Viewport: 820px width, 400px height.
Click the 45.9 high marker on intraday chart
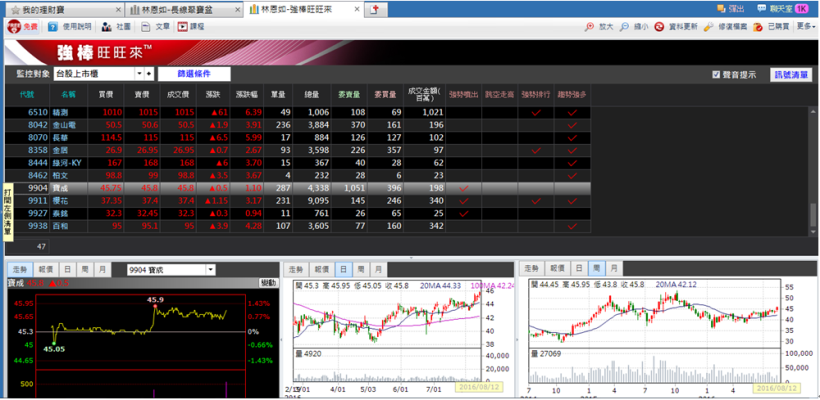coord(155,300)
